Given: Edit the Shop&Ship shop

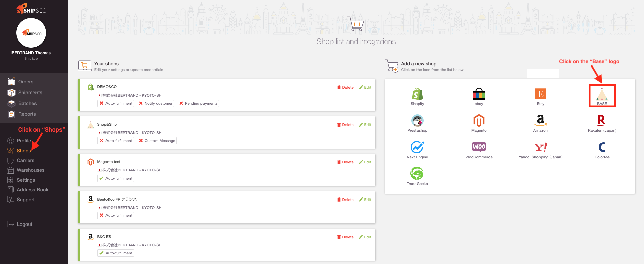Looking at the screenshot, I should click(x=365, y=125).
